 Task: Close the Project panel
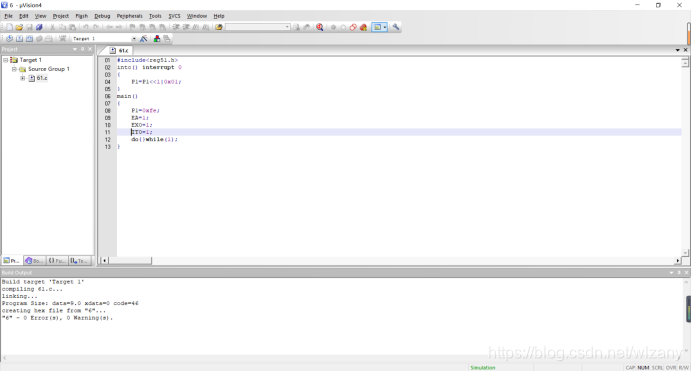pyautogui.click(x=90, y=49)
